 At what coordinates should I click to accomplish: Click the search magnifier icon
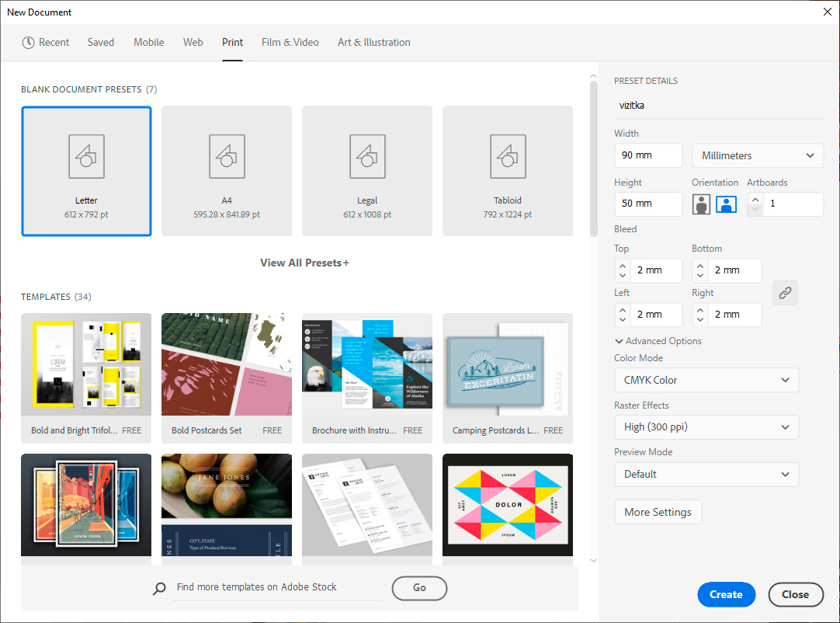click(159, 588)
